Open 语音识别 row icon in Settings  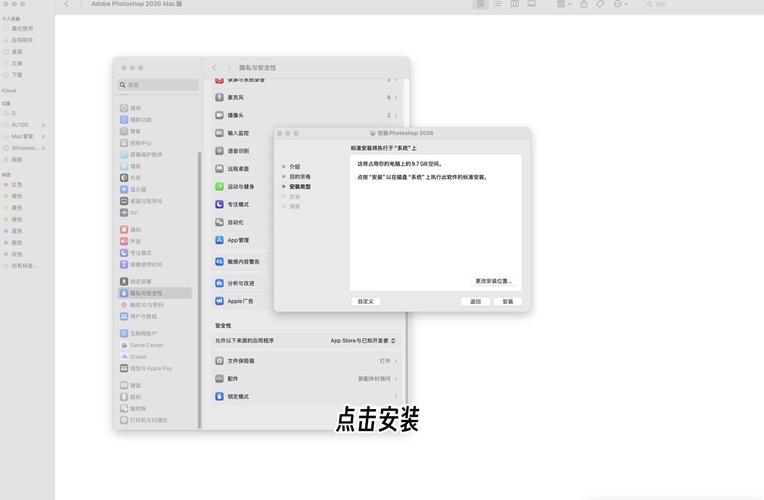(219, 151)
